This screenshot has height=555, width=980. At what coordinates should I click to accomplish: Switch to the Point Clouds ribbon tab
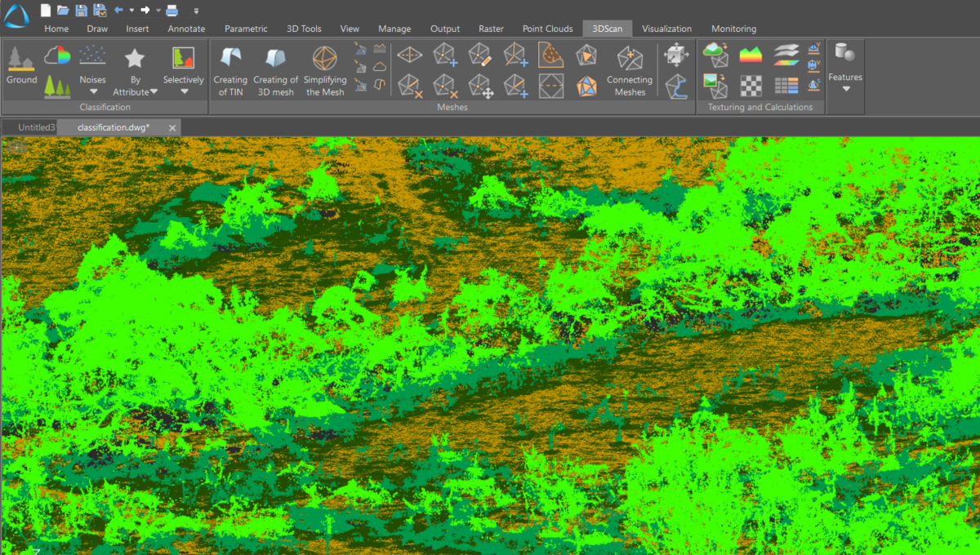coord(547,29)
